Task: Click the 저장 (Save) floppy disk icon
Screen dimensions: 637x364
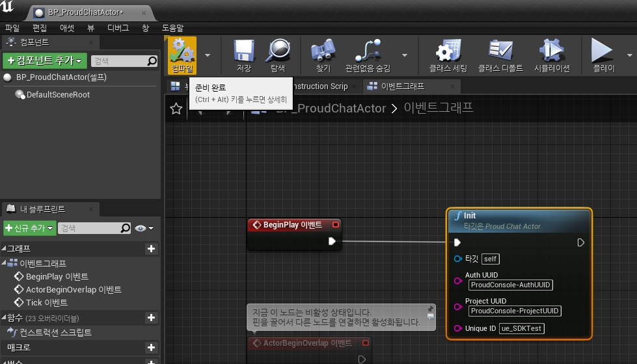Action: click(x=243, y=51)
